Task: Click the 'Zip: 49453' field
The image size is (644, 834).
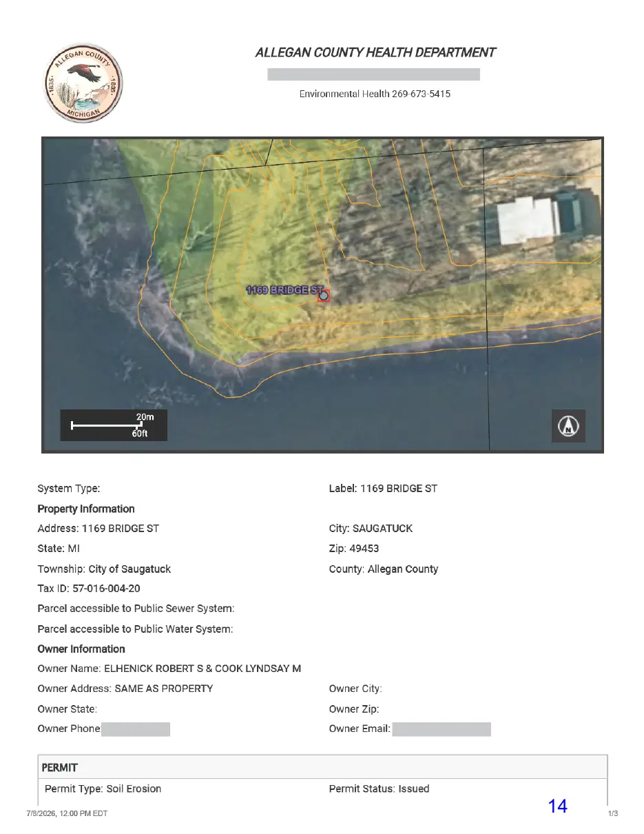Action: 354,549
